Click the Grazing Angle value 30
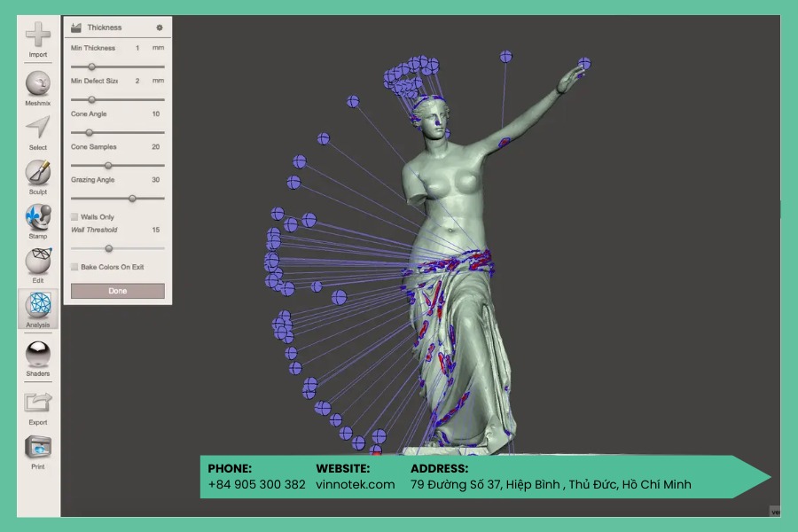The height and width of the screenshot is (532, 798). tap(156, 180)
